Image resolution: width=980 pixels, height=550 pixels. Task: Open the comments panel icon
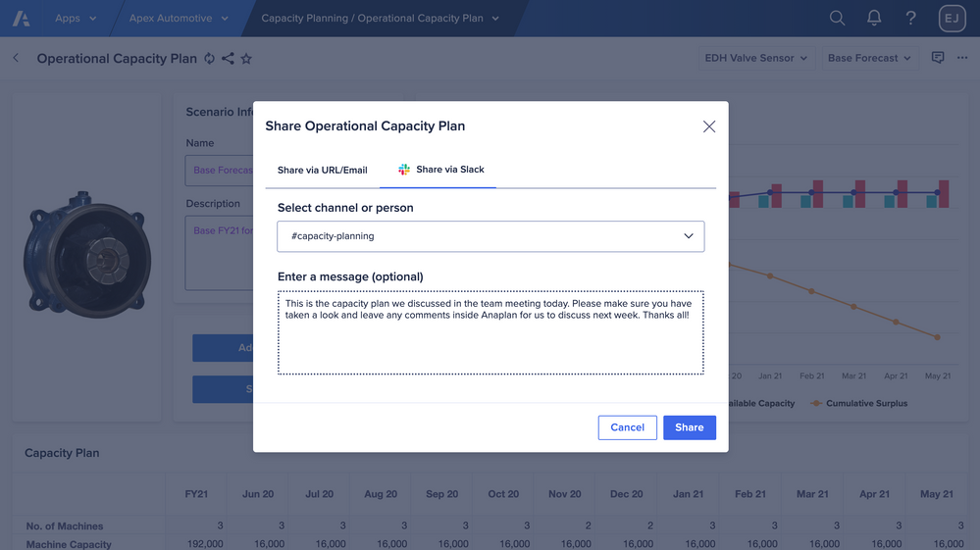click(x=938, y=58)
